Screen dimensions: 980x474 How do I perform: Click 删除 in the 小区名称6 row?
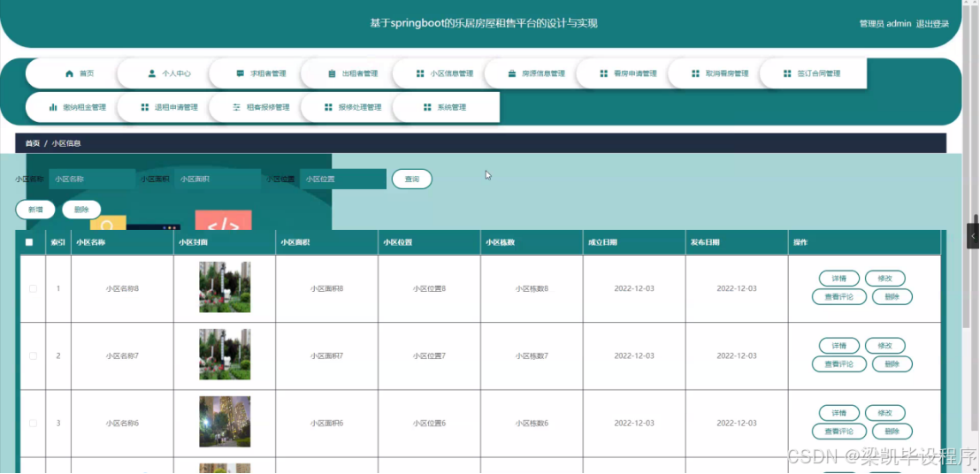pos(892,432)
